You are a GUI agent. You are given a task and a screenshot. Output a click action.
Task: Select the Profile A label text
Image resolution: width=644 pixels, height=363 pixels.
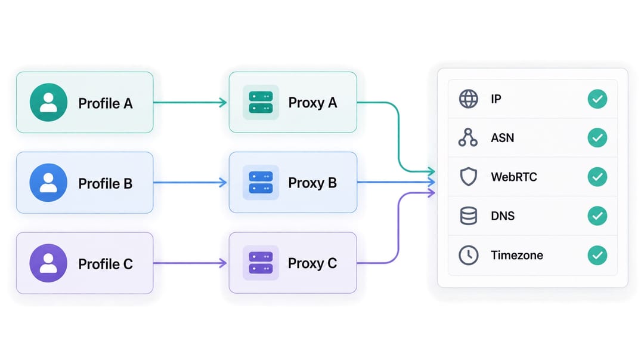[106, 104]
